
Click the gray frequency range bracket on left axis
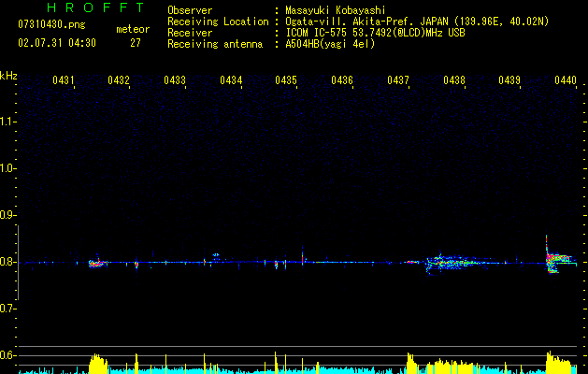click(18, 263)
